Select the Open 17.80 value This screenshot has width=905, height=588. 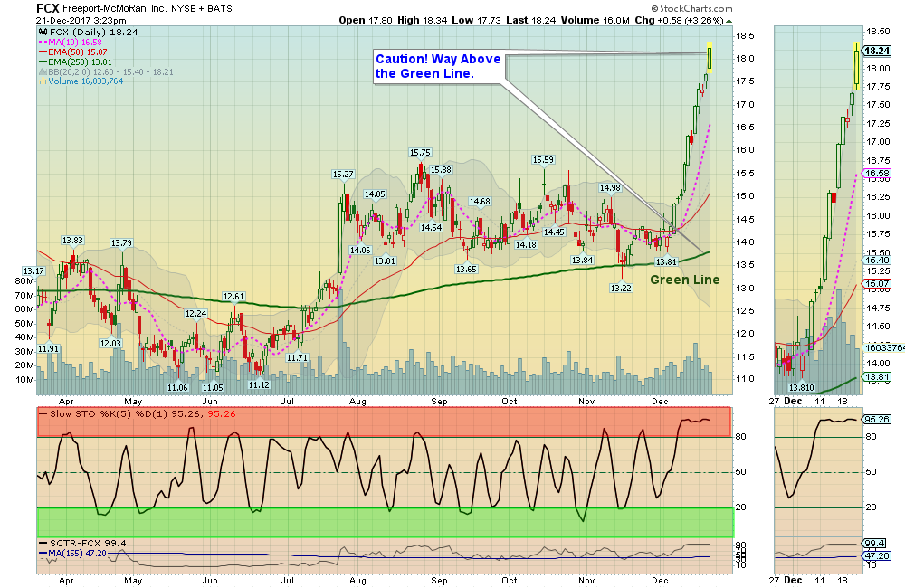(x=366, y=20)
